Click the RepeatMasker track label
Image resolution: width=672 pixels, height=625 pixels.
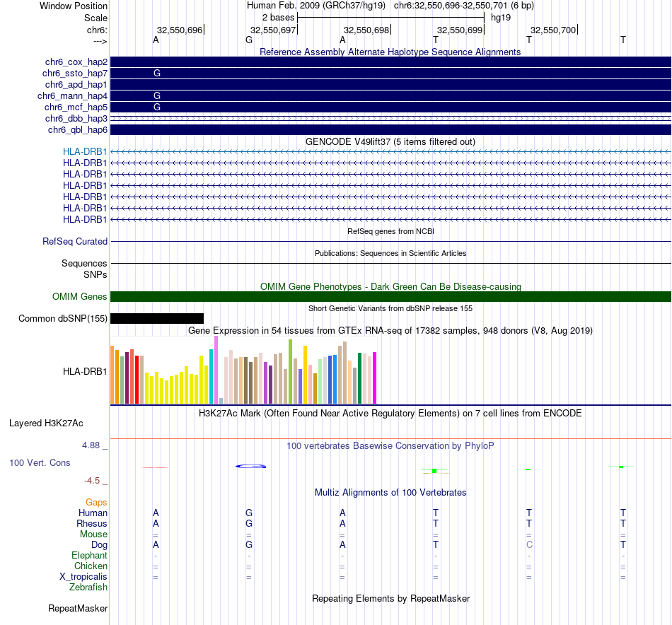click(x=78, y=609)
